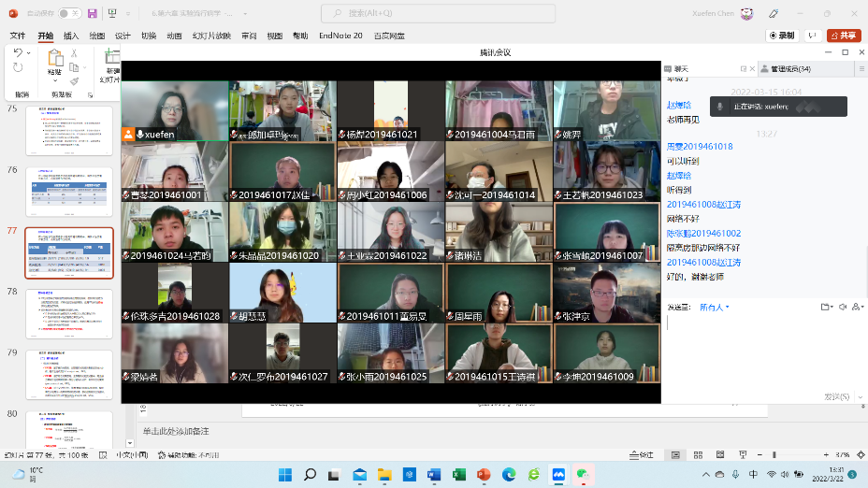The height and width of the screenshot is (488, 868).
Task: Switch to Slide Sorter view icon
Action: 698,455
